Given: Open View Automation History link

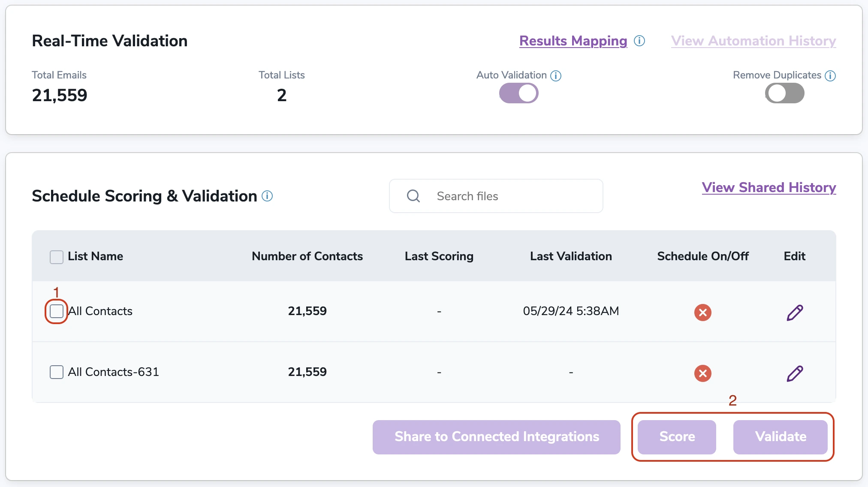Looking at the screenshot, I should [753, 41].
